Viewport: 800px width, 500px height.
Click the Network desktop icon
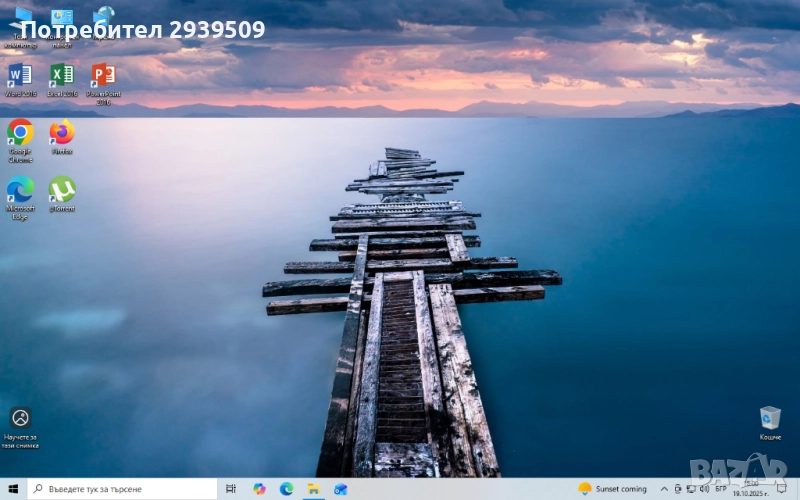[103, 16]
